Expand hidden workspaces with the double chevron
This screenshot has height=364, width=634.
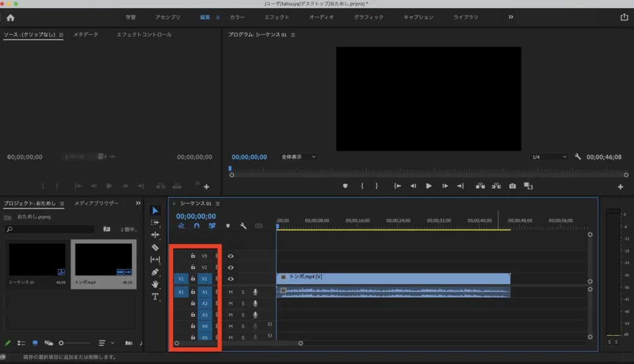(x=511, y=17)
